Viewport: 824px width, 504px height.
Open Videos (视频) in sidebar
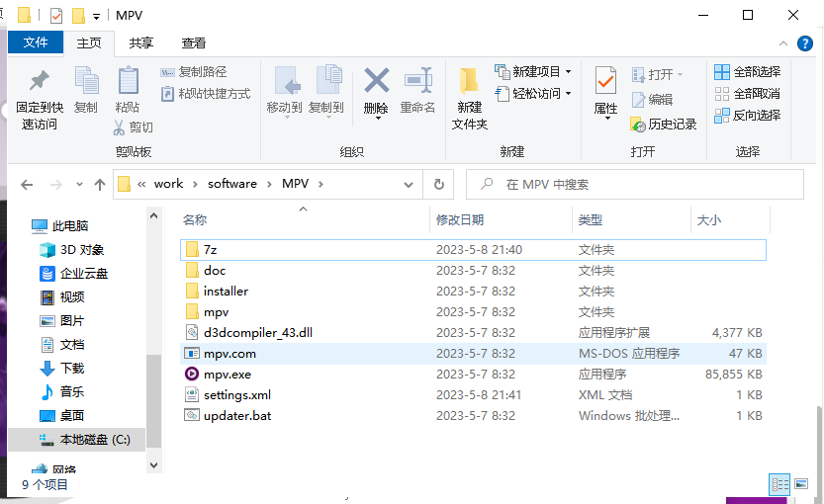pyautogui.click(x=62, y=297)
